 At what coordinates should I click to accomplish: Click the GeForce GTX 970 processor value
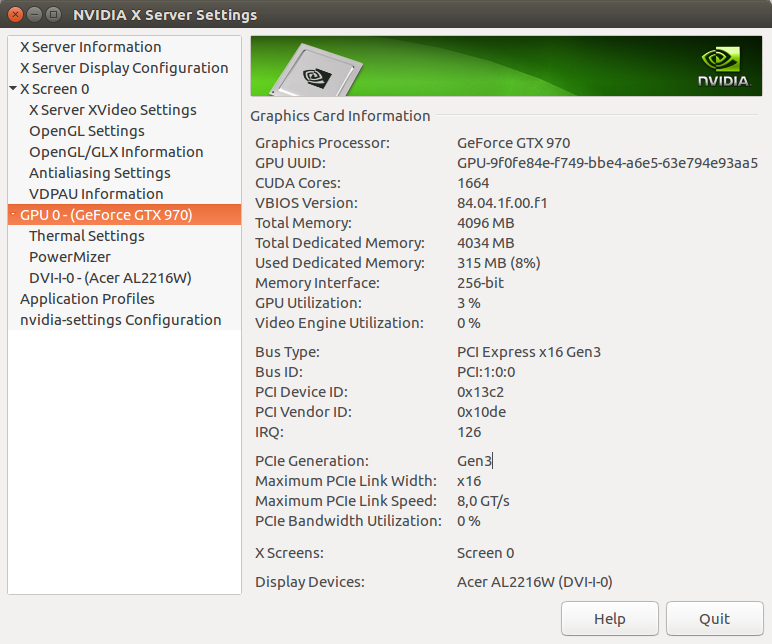tap(514, 143)
